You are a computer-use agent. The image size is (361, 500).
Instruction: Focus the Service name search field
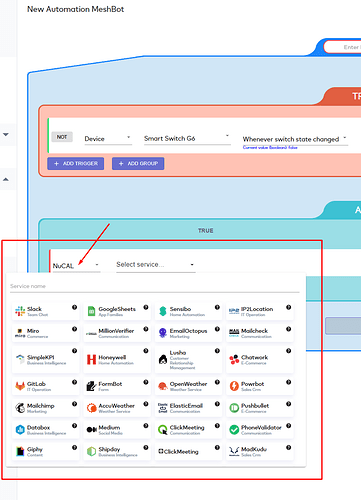(155, 286)
